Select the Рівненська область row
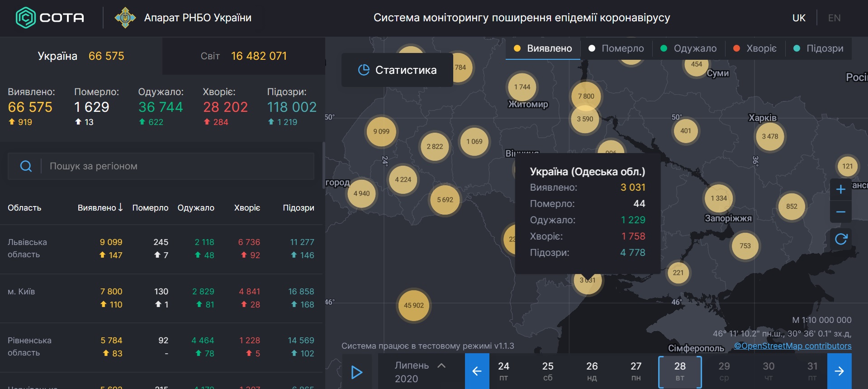This screenshot has height=389, width=868. click(x=162, y=347)
